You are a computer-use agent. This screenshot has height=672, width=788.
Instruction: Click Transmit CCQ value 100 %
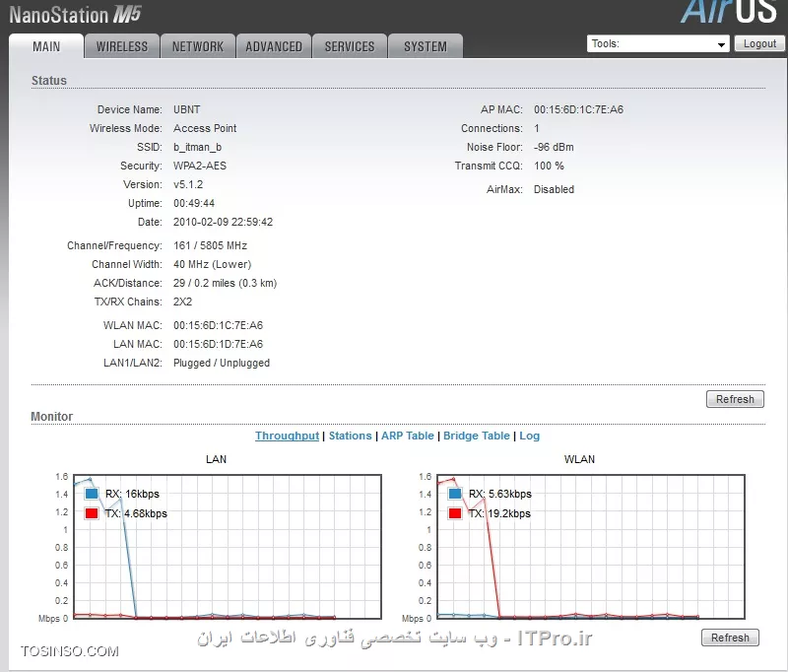pyautogui.click(x=549, y=166)
